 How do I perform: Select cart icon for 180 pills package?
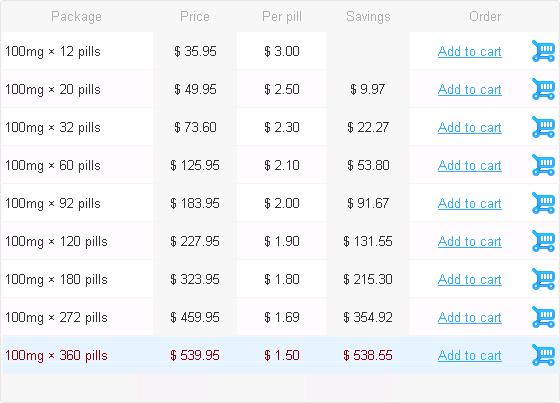[543, 279]
